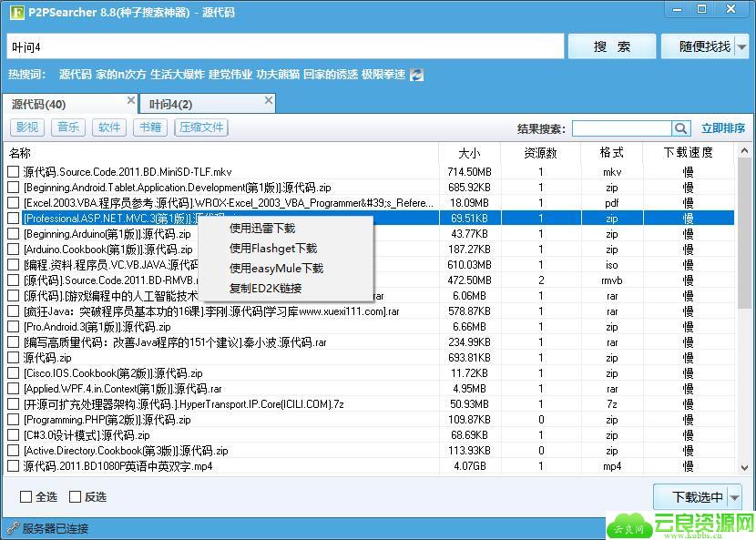Viewport: 756px width, 540px height.
Task: Click the results list vertical scrollbar thumb
Action: [744, 233]
